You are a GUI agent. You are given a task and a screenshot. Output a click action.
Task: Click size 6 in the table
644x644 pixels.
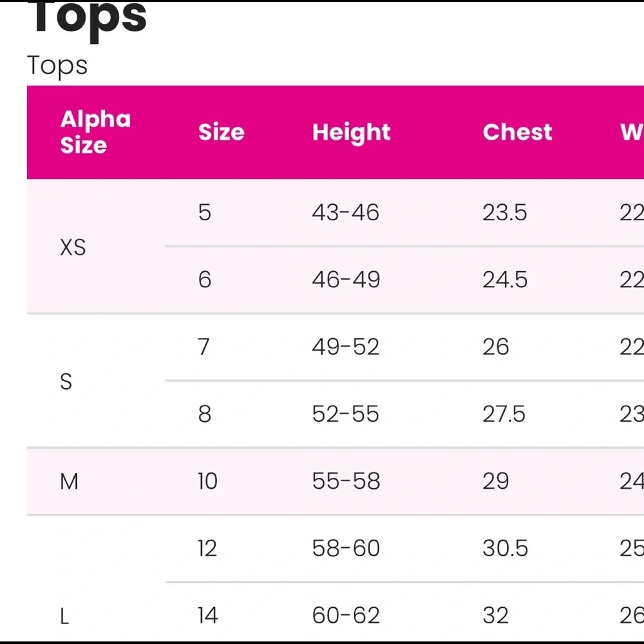coord(205,279)
